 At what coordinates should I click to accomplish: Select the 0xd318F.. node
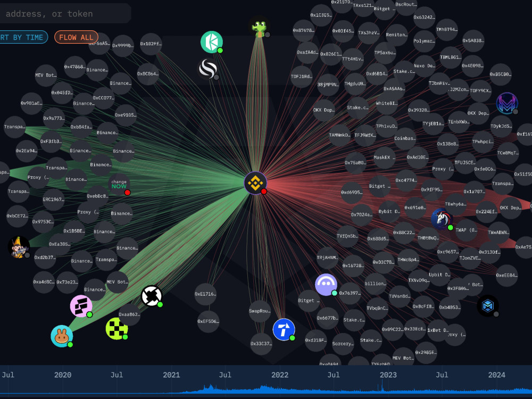(316, 340)
